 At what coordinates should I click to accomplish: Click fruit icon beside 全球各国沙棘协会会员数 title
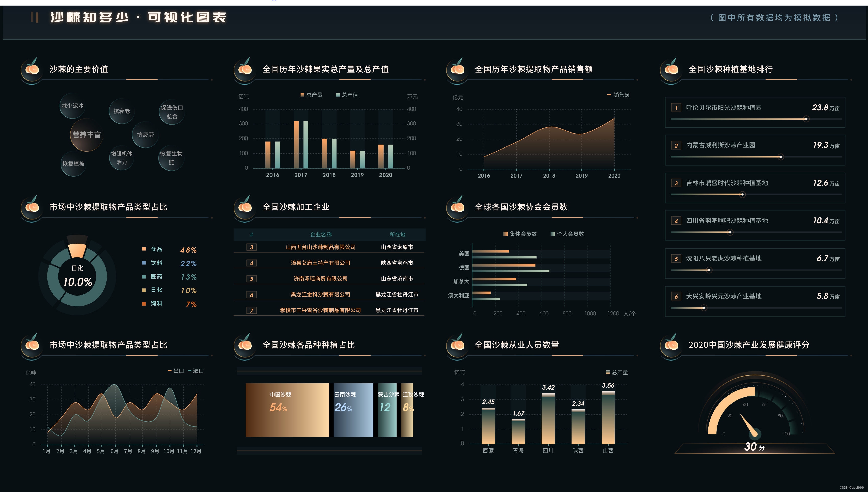click(457, 207)
